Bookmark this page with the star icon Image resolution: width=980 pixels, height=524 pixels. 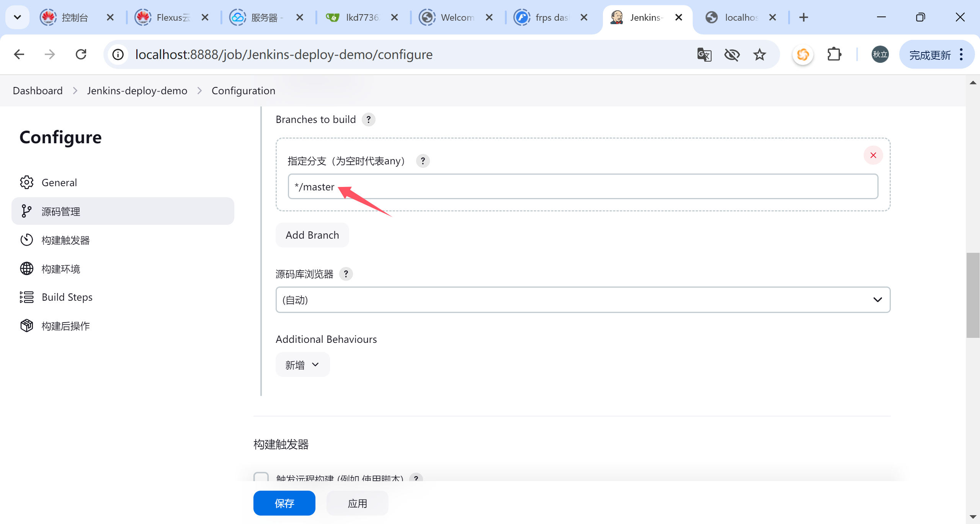759,55
